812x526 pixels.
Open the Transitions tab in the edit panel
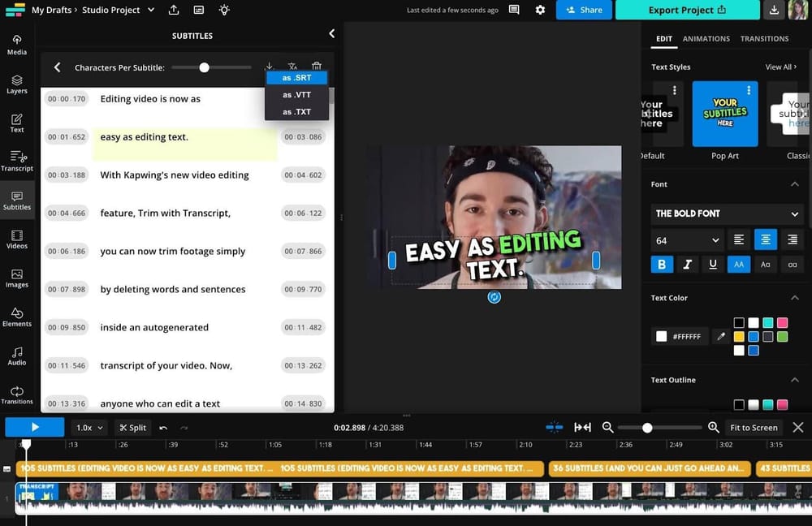(x=765, y=38)
